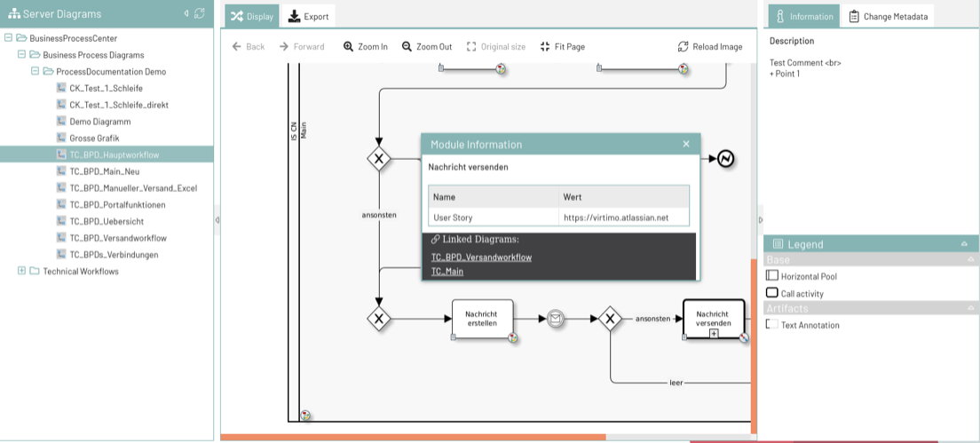Click refresh icon in Server Diagrams header

pos(200,13)
